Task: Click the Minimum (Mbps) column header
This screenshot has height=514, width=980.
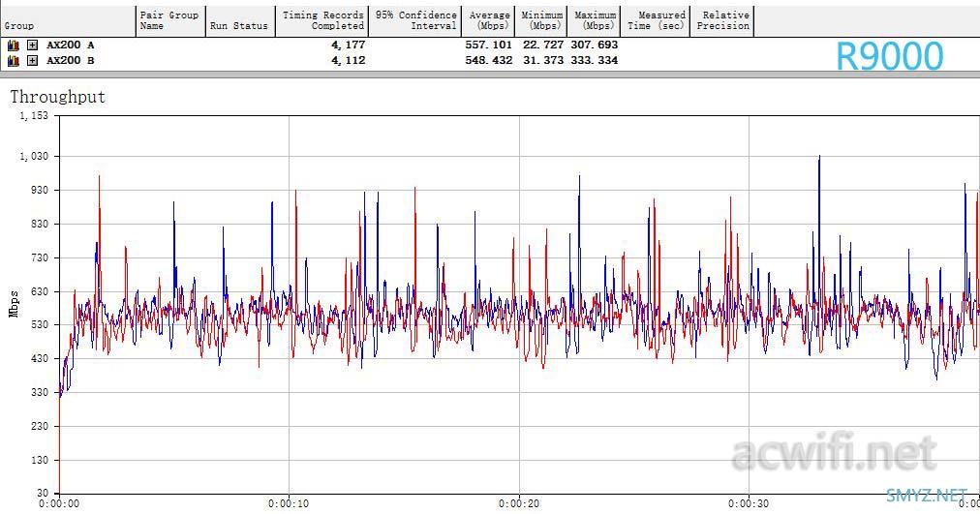Action: tap(542, 20)
